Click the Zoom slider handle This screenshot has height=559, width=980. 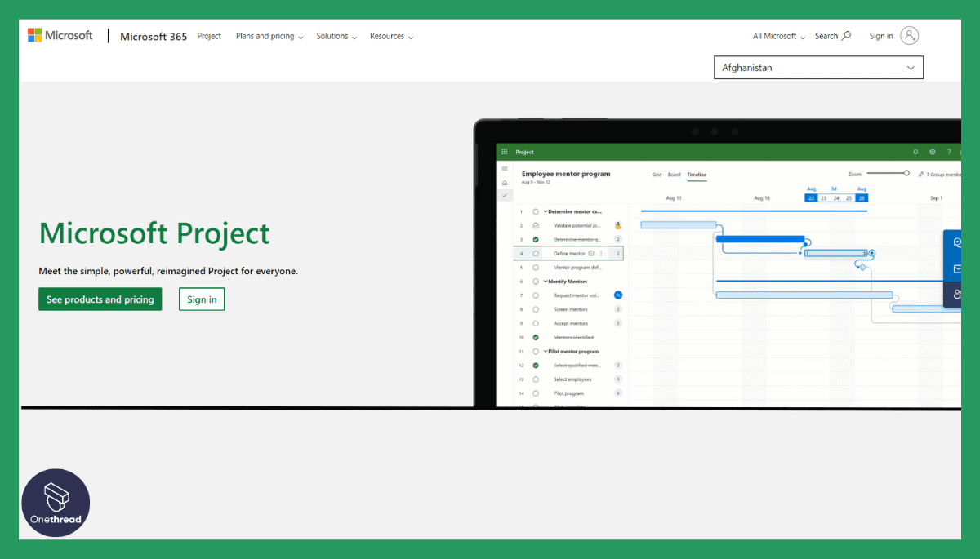coord(906,173)
